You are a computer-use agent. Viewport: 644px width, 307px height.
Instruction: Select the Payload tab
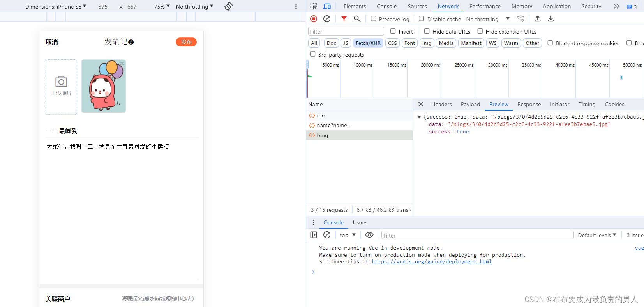point(470,104)
